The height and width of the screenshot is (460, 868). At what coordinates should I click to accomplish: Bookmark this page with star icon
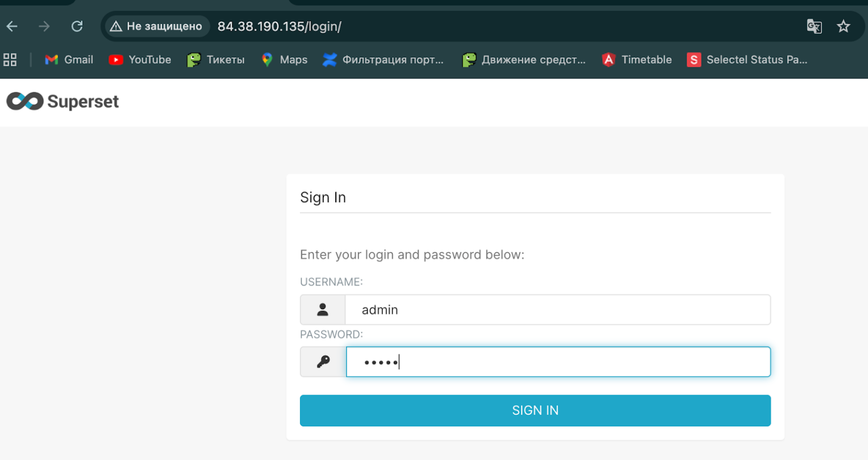843,26
